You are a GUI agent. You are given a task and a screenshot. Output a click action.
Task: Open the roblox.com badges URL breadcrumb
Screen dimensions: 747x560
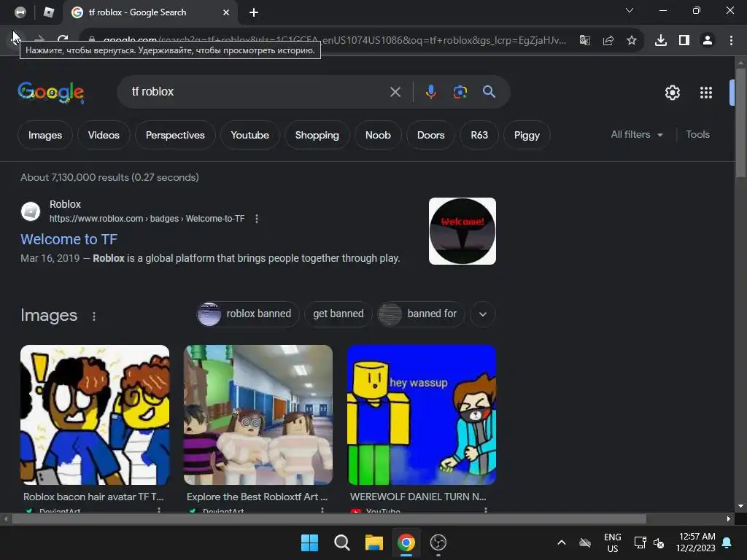[x=147, y=219]
